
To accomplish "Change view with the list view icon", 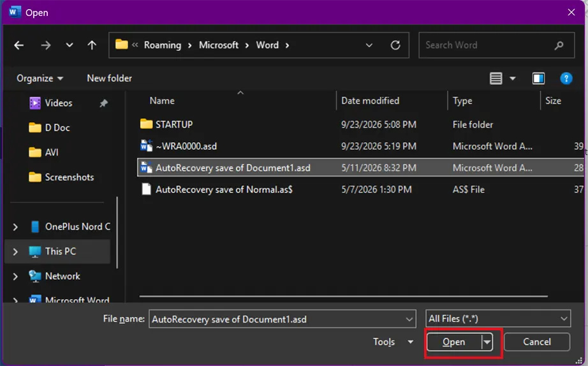I will tap(496, 78).
